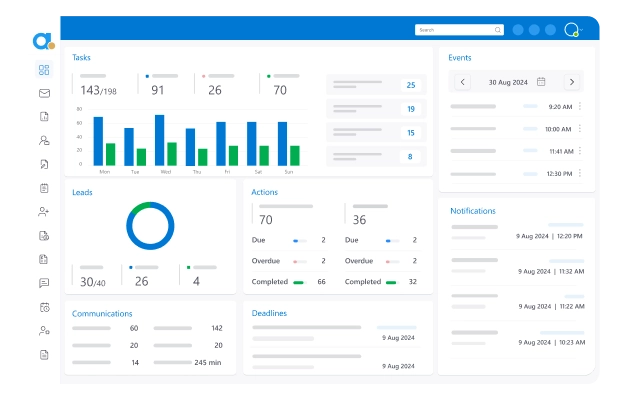The image size is (627, 400).
Task: Select the task row showing 25
Action: pos(376,85)
